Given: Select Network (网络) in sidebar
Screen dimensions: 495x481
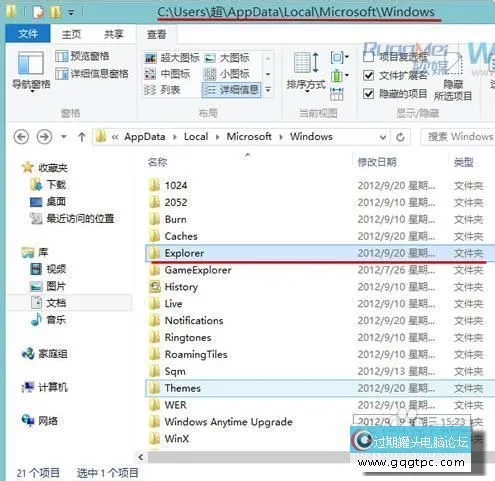Looking at the screenshot, I should (x=40, y=421).
